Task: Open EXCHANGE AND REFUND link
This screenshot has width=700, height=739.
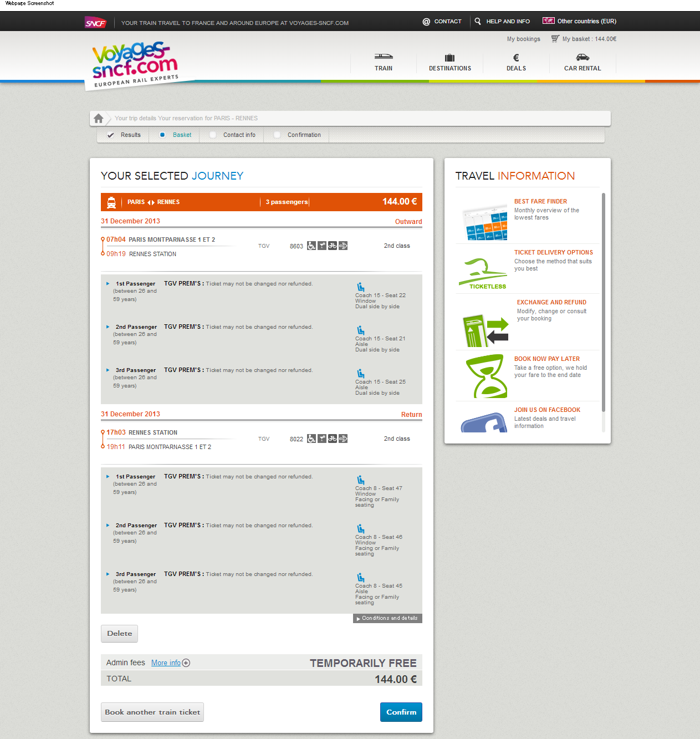Action: 551,303
